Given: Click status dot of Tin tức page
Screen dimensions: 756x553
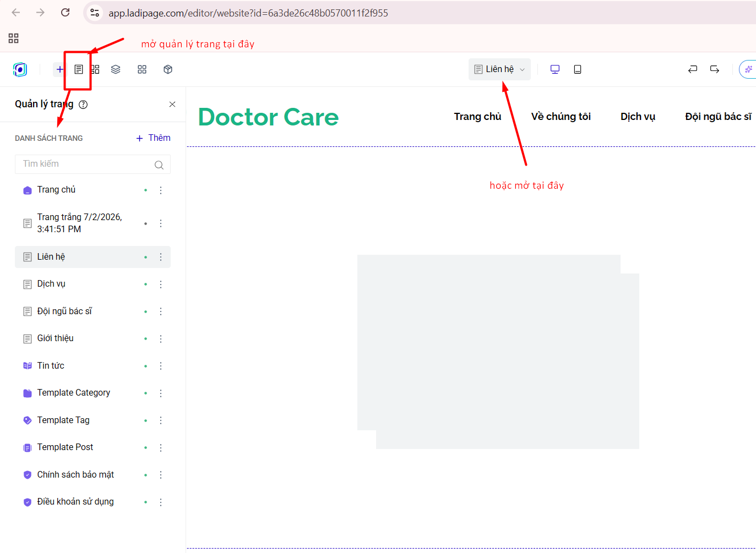Looking at the screenshot, I should click(145, 366).
